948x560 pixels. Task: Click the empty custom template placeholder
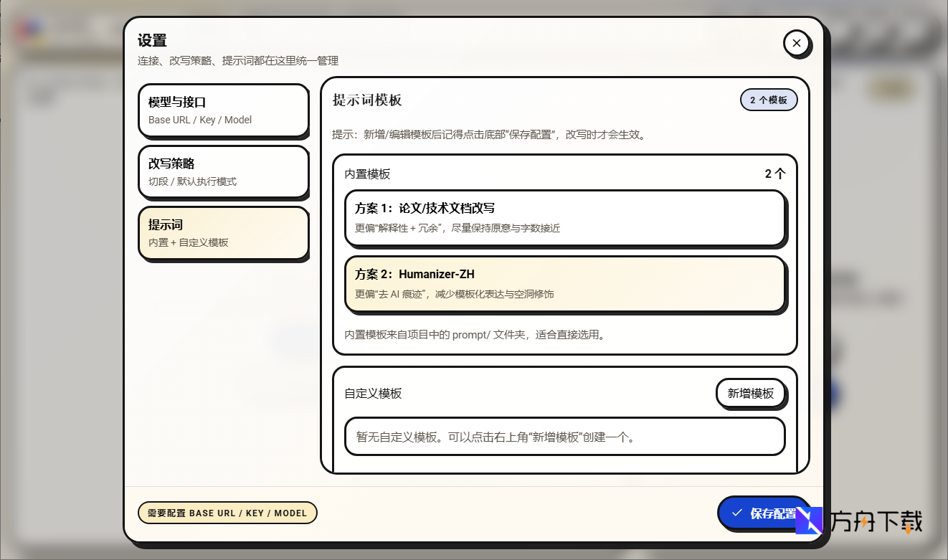[x=565, y=436]
